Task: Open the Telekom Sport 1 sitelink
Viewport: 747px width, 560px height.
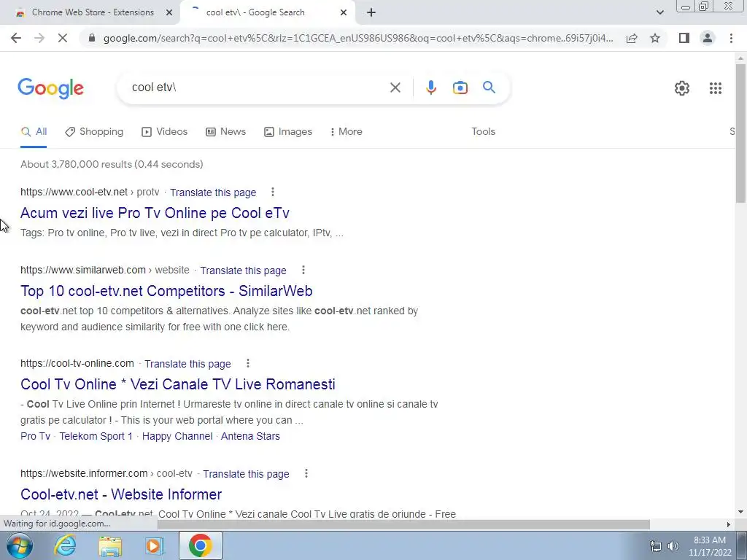Action: coord(96,436)
